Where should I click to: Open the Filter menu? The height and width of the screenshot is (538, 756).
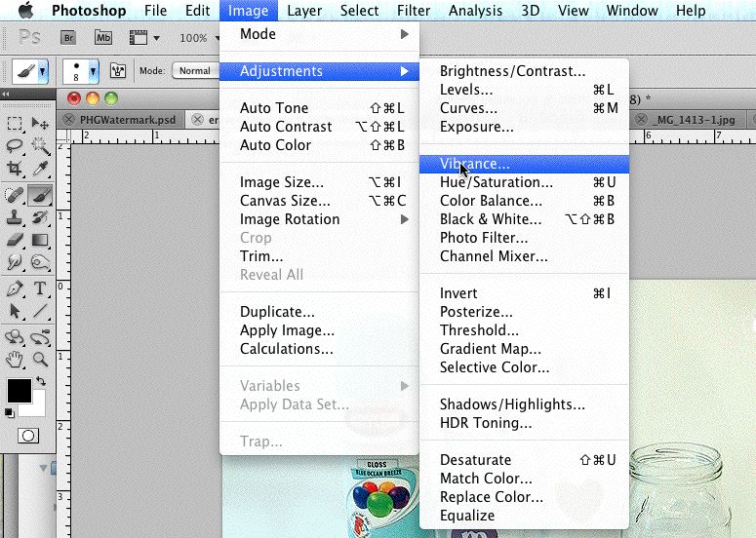pos(414,11)
